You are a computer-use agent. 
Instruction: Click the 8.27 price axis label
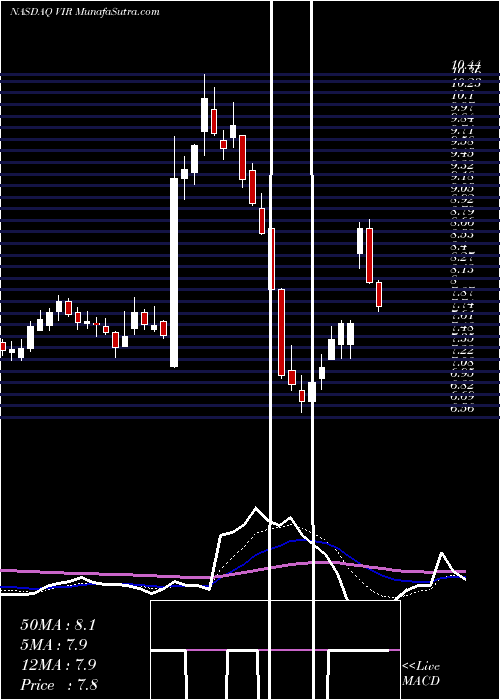tap(463, 258)
